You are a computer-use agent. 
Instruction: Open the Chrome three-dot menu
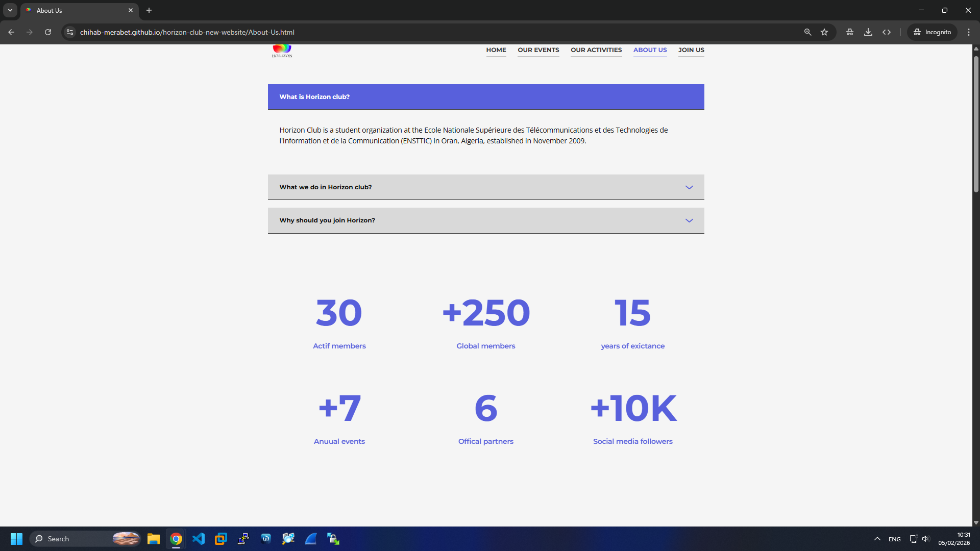969,32
